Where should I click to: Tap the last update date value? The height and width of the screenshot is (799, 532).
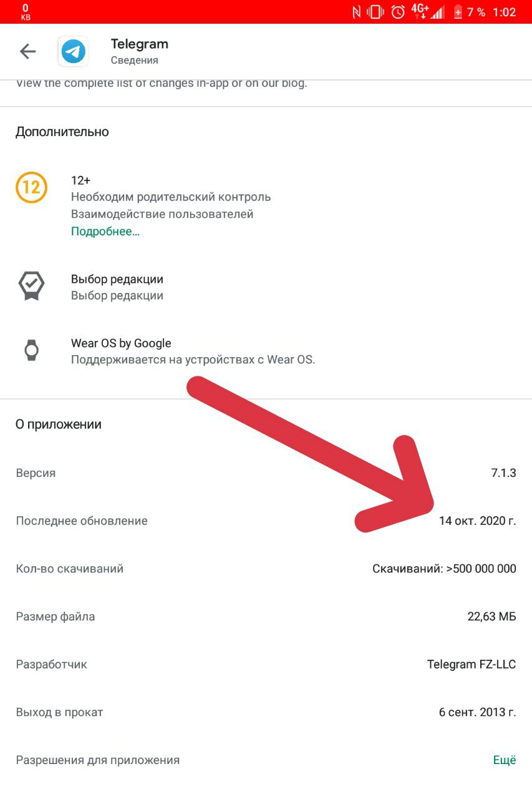(477, 521)
